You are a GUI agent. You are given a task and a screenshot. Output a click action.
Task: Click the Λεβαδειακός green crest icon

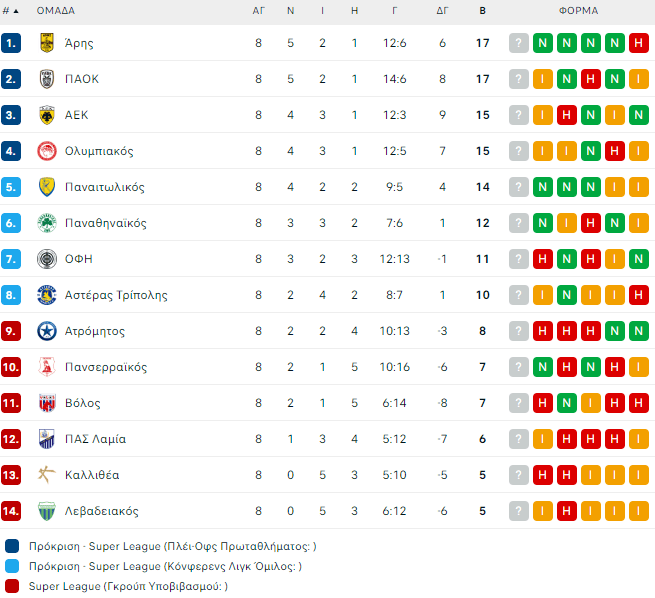coord(45,511)
